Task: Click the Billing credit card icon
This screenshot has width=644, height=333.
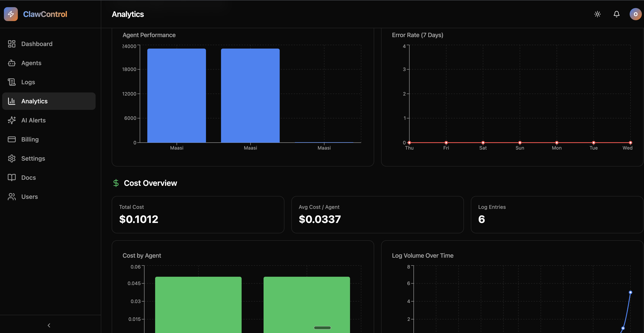Action: click(x=12, y=139)
